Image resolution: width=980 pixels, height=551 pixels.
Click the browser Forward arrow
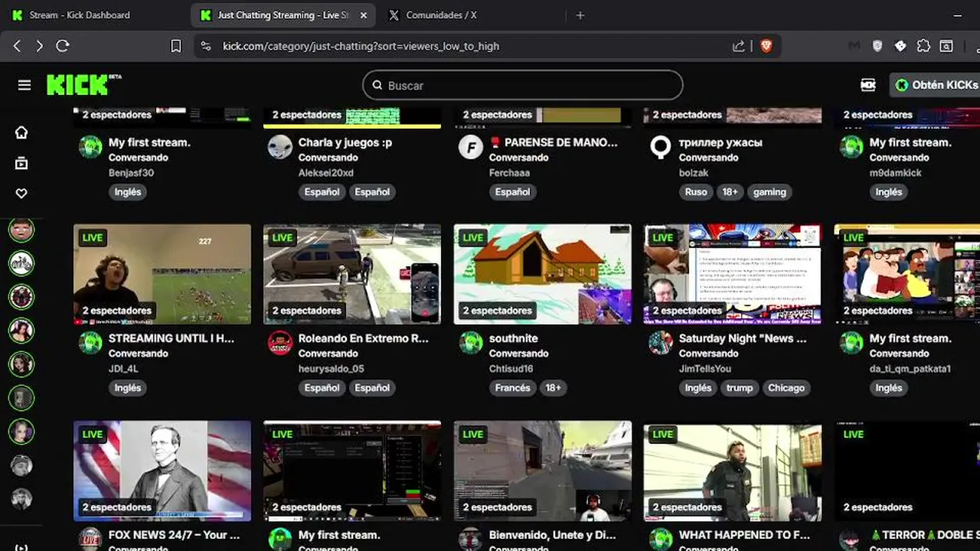(x=40, y=46)
